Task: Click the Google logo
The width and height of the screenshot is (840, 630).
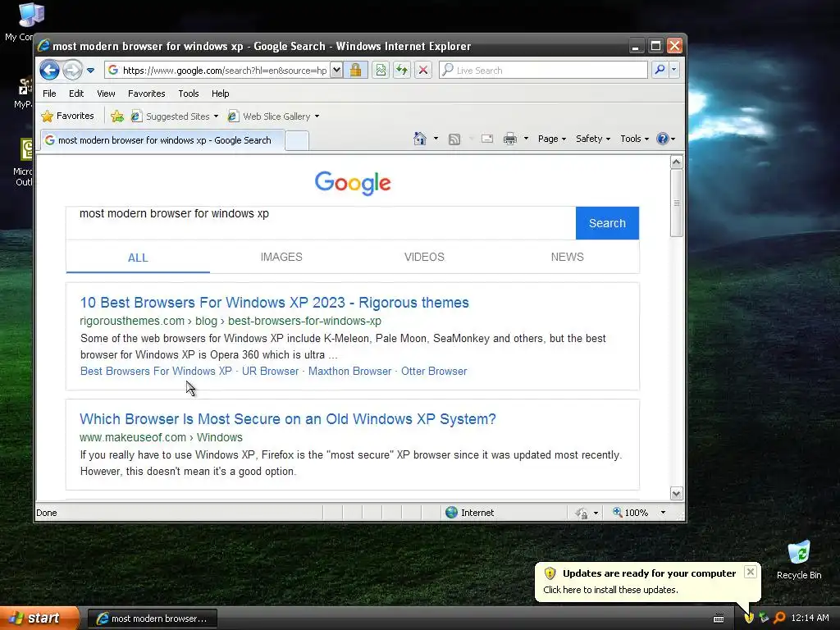Action: coord(353,183)
